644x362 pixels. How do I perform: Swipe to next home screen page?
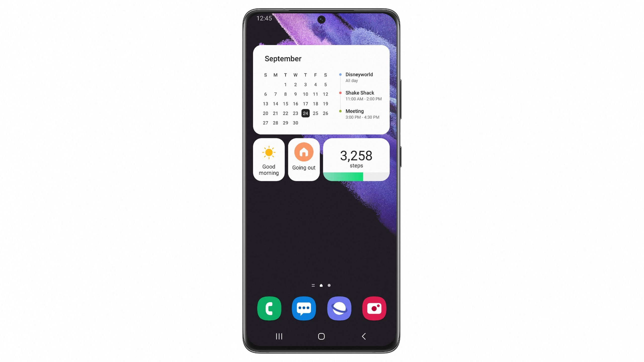point(330,285)
